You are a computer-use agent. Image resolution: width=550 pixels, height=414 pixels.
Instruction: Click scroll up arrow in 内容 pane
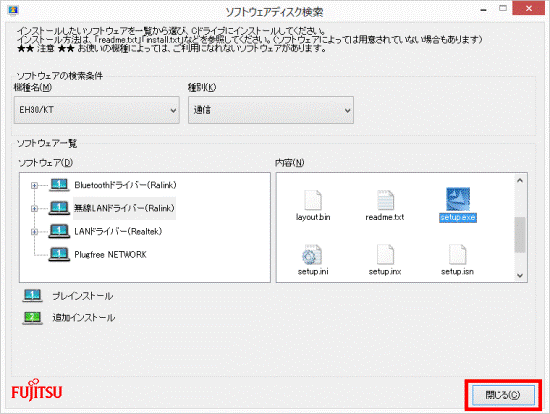point(520,180)
